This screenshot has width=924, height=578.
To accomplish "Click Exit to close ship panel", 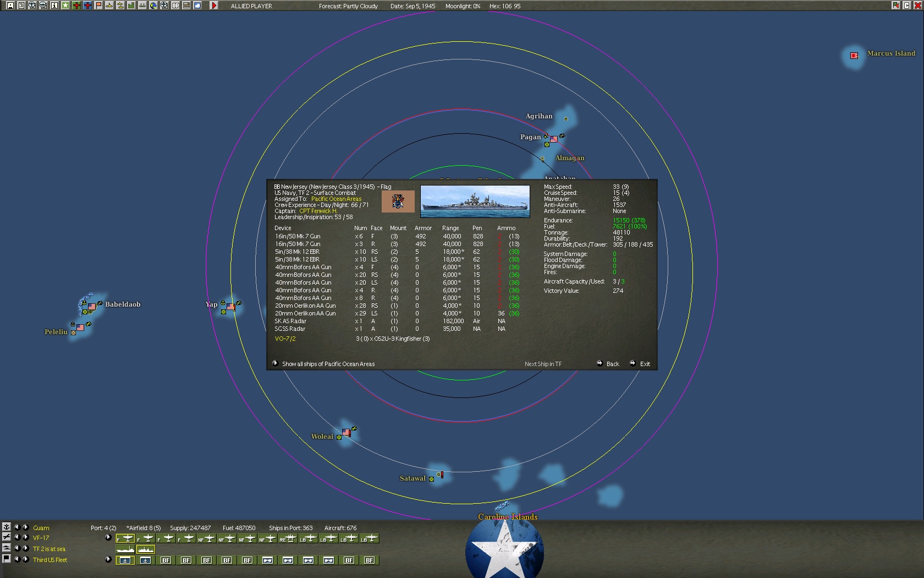I will click(640, 364).
